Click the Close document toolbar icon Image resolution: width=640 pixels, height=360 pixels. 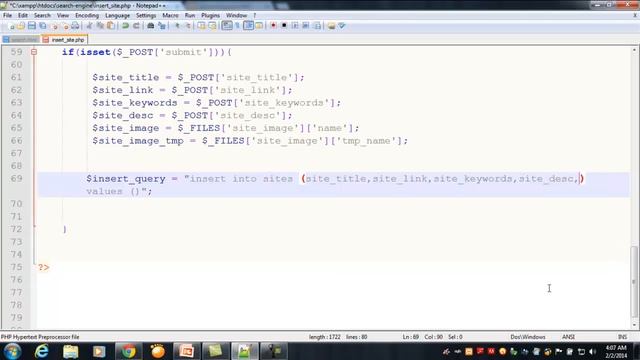click(x=54, y=26)
